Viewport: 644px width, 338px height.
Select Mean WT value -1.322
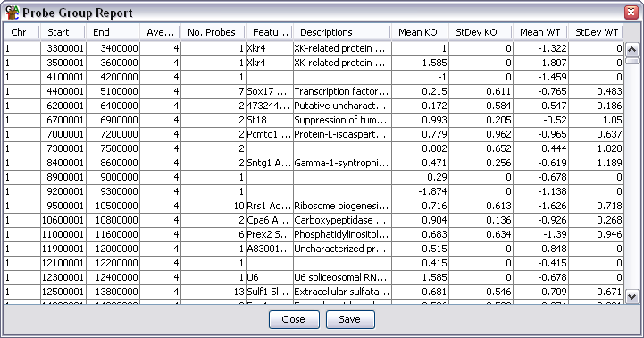coord(541,48)
